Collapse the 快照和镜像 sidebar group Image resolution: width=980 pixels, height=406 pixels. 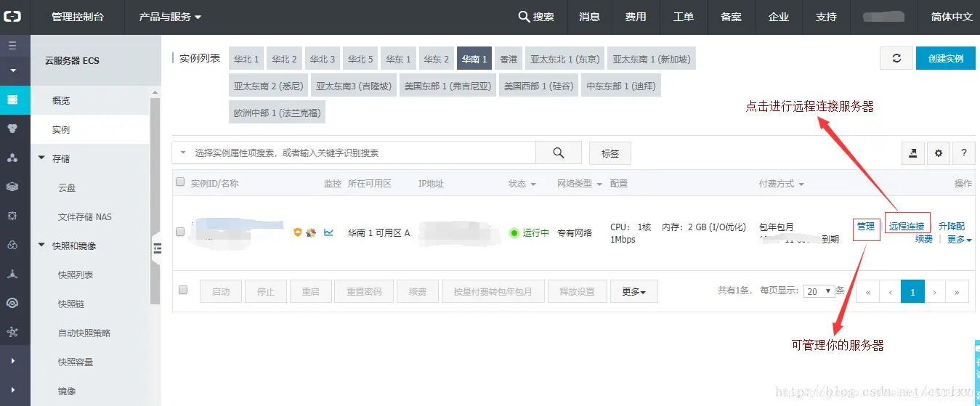(x=41, y=245)
